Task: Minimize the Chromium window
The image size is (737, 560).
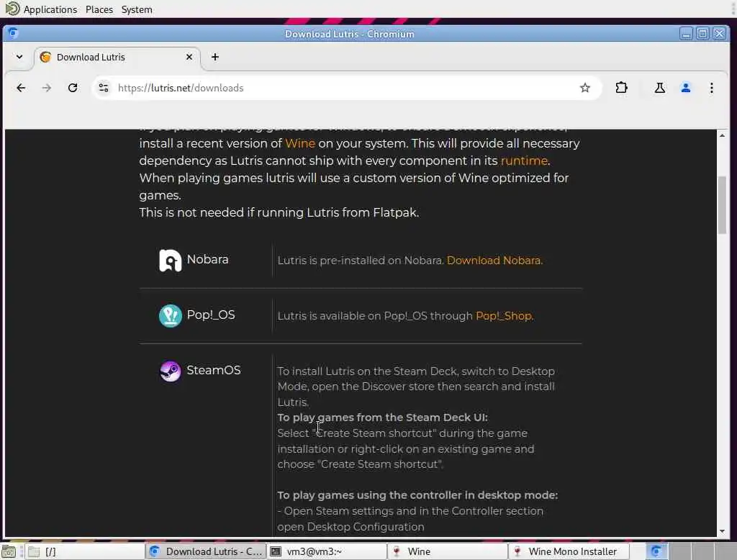Action: 686,33
